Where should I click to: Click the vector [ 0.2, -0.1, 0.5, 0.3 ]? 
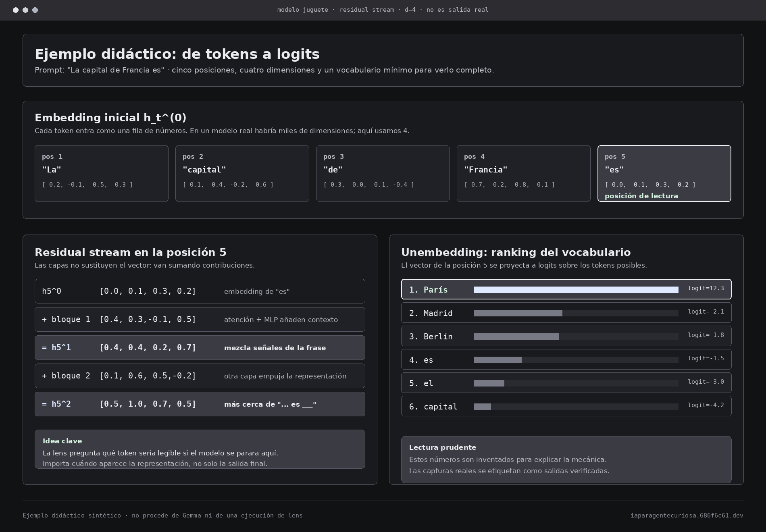point(87,185)
